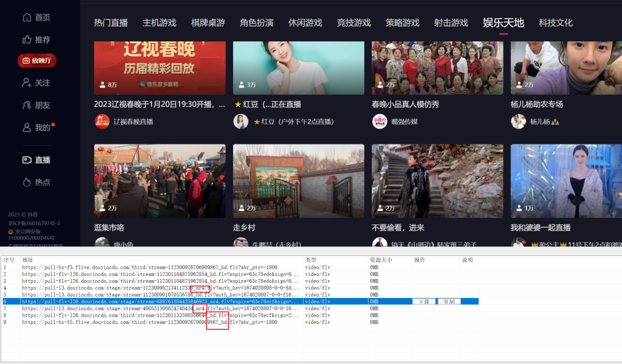Open the 辽视春晚 历届精彩回放 thumbnail
This screenshot has width=622, height=364.
(x=160, y=68)
